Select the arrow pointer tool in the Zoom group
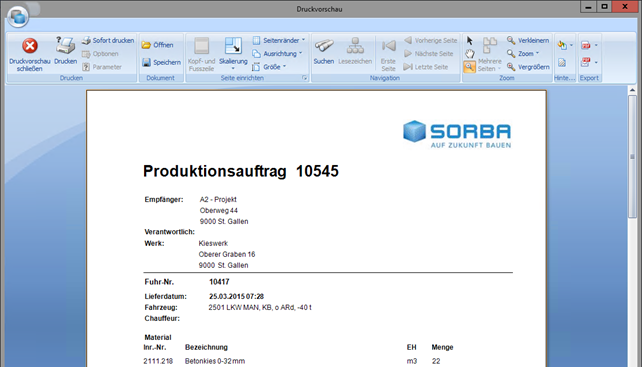Screen dimensions: 642x367 click(470, 41)
